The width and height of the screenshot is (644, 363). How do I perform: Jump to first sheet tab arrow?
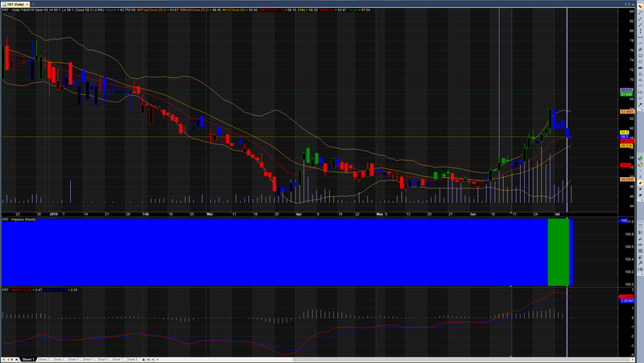pyautogui.click(x=3, y=359)
